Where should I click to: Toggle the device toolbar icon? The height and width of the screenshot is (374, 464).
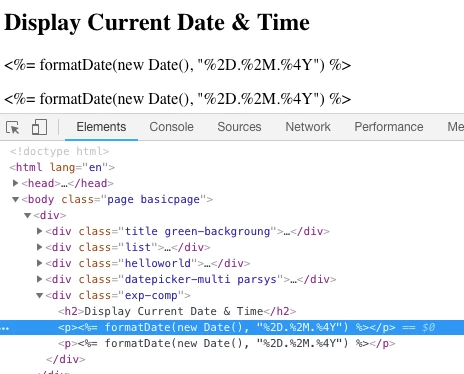(x=39, y=127)
